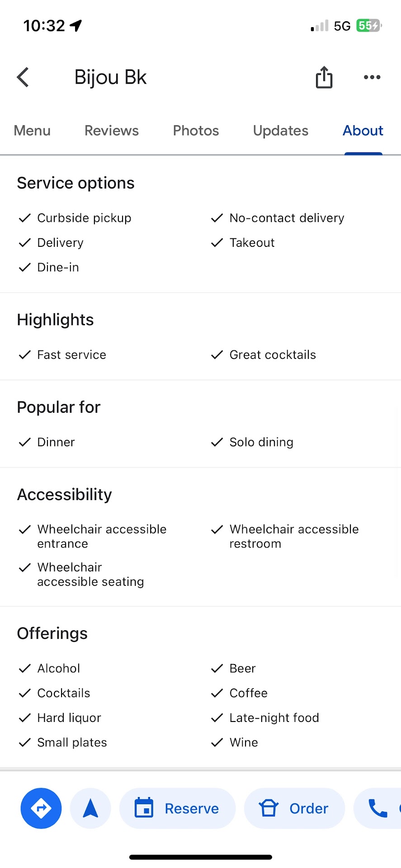
Task: Switch to the Menu tab
Action: click(x=32, y=131)
